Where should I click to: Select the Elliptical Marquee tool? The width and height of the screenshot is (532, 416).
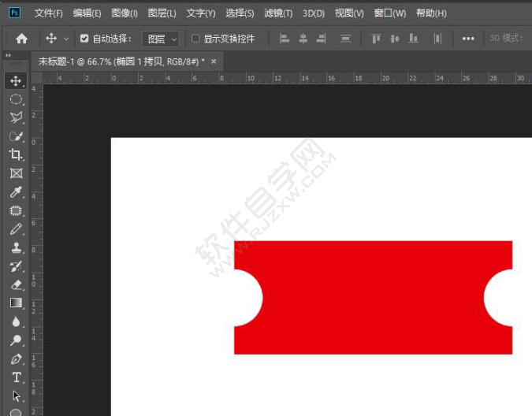tap(16, 99)
